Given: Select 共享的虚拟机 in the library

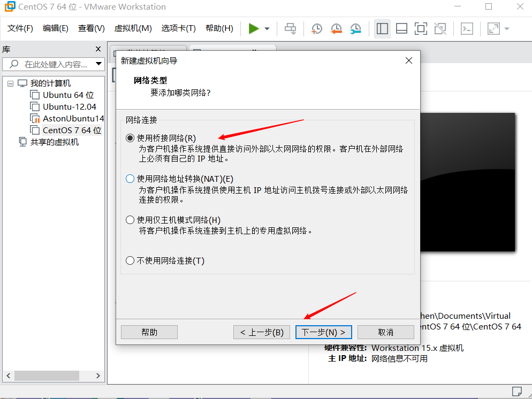Looking at the screenshot, I should [54, 142].
